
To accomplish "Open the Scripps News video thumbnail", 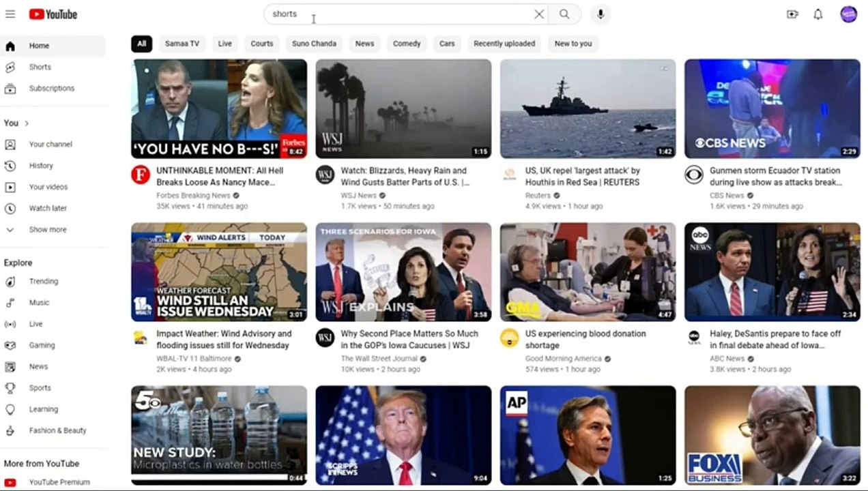I will click(x=403, y=435).
